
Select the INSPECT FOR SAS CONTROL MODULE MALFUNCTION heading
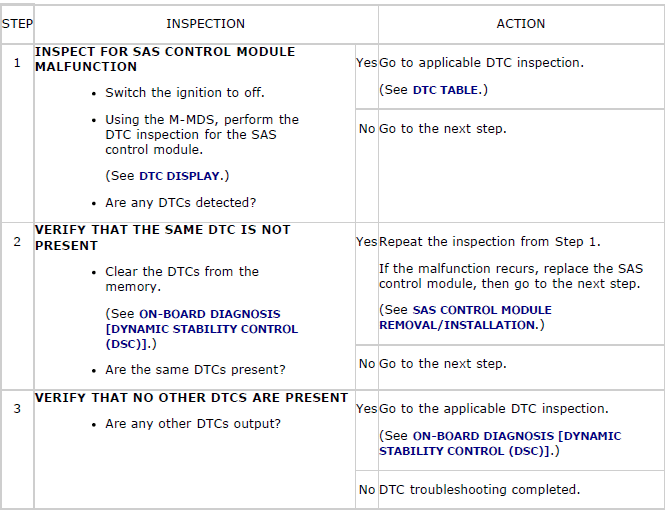[165, 59]
